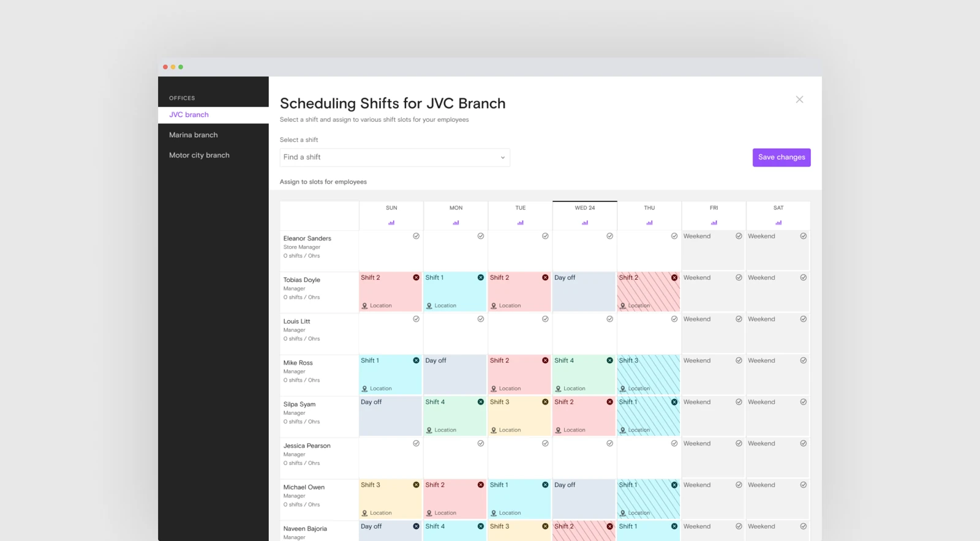Open the WED 24 column stats chart icon
The height and width of the screenshot is (541, 980).
click(x=585, y=223)
